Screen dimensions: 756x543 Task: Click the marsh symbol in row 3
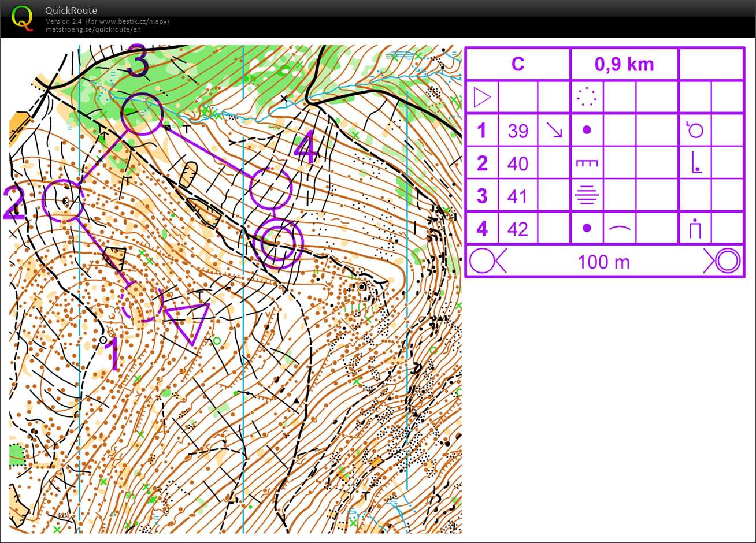[x=587, y=196]
